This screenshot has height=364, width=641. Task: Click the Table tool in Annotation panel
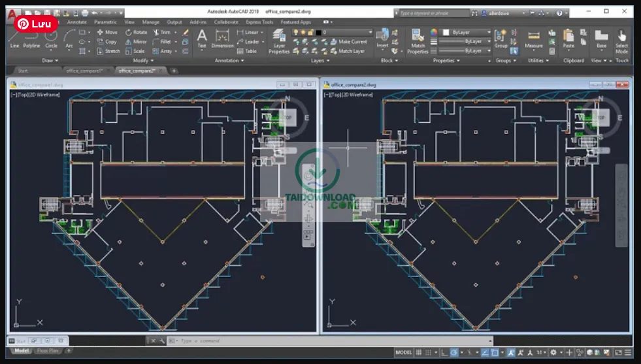247,51
